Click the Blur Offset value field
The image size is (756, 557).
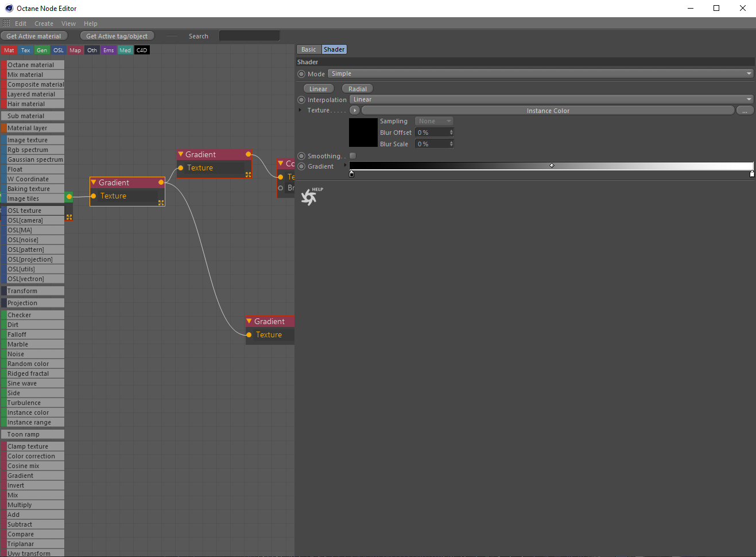pos(432,133)
